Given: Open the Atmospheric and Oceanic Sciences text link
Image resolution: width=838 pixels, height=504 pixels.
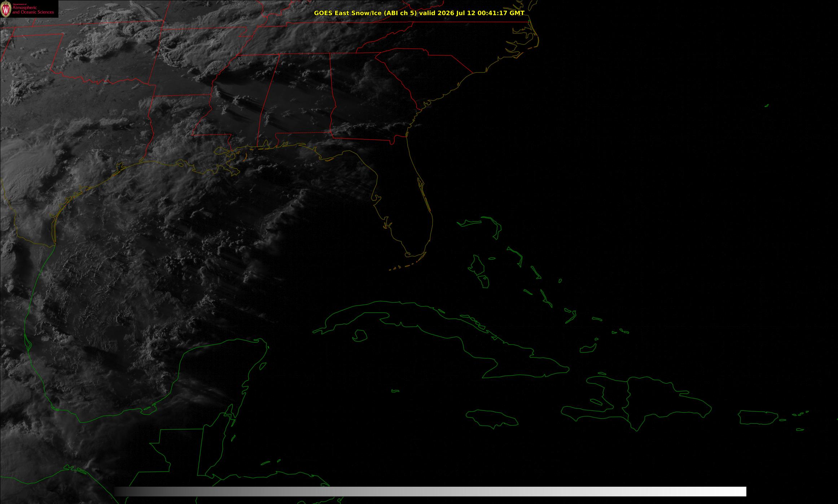Looking at the screenshot, I should click(x=33, y=10).
